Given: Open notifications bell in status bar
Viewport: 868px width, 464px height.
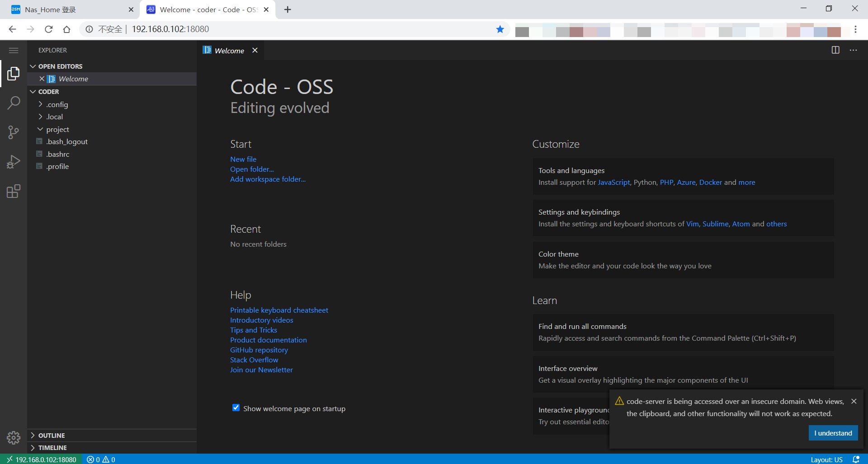Looking at the screenshot, I should point(856,459).
